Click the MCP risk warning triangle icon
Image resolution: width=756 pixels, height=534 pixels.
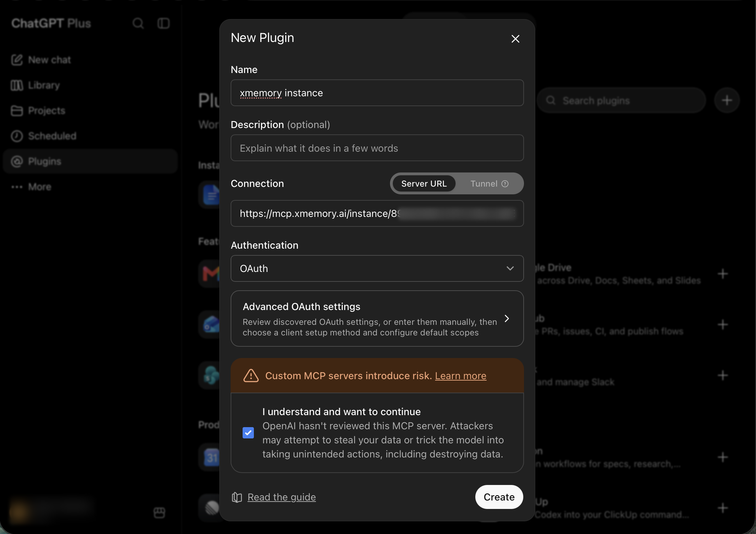coord(251,376)
